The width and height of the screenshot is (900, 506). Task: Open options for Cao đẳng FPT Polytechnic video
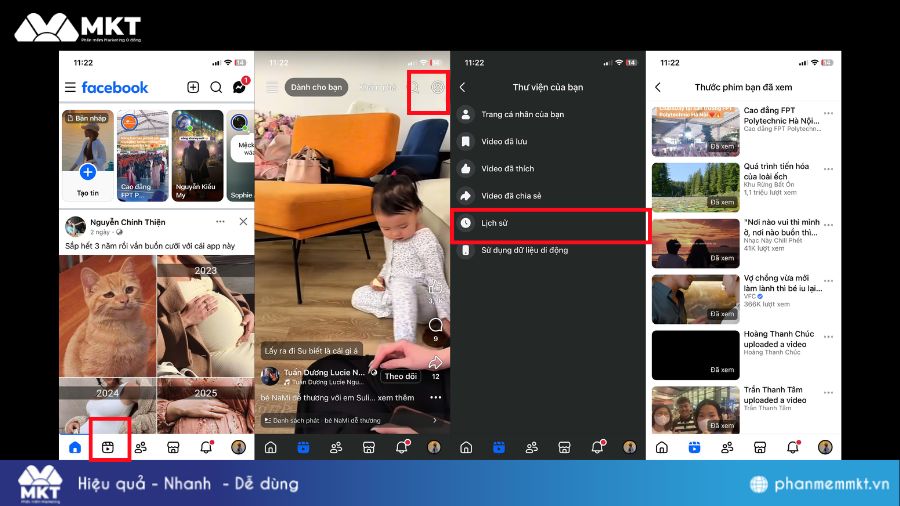(x=828, y=114)
